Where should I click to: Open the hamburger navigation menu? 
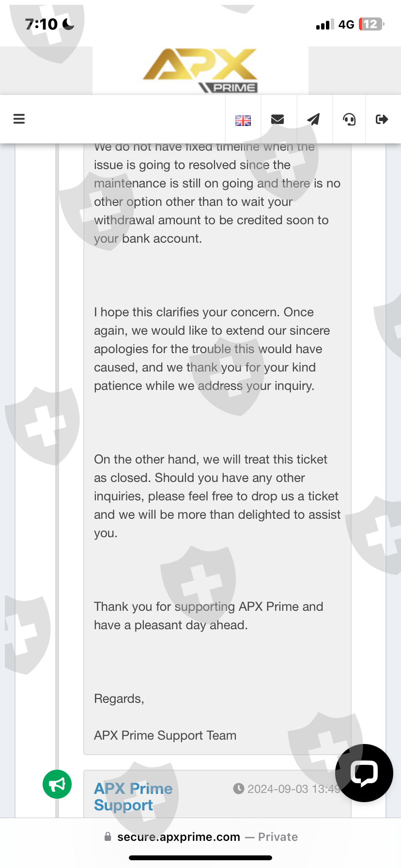(x=19, y=119)
